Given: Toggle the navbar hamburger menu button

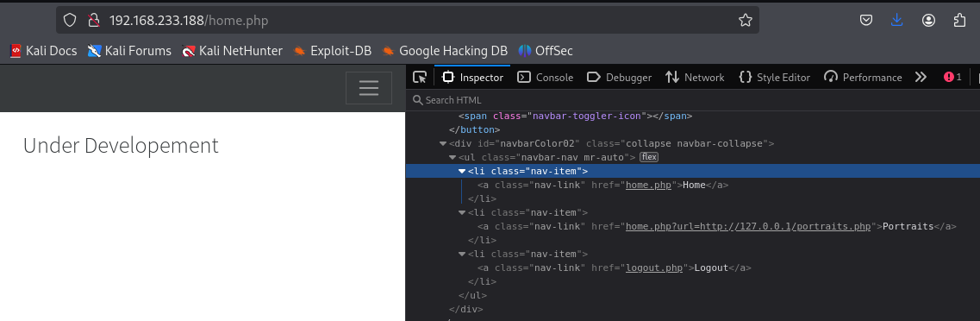Looking at the screenshot, I should coord(369,88).
